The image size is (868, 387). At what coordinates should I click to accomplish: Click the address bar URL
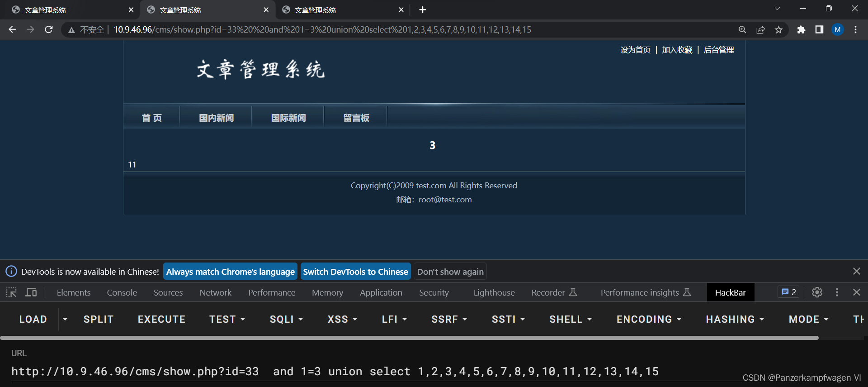(322, 30)
